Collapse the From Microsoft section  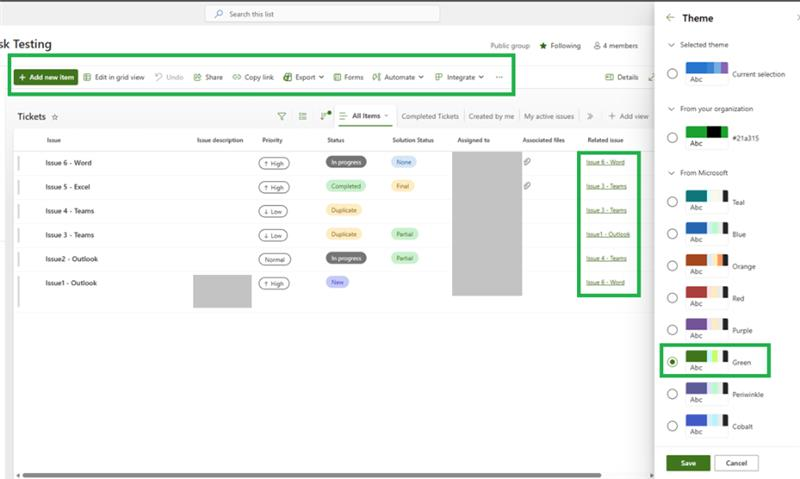pyautogui.click(x=671, y=173)
